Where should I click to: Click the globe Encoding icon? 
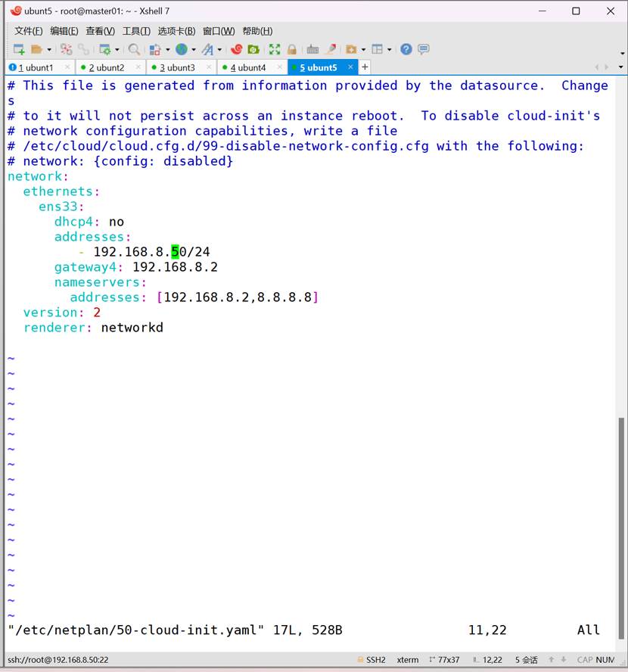182,49
